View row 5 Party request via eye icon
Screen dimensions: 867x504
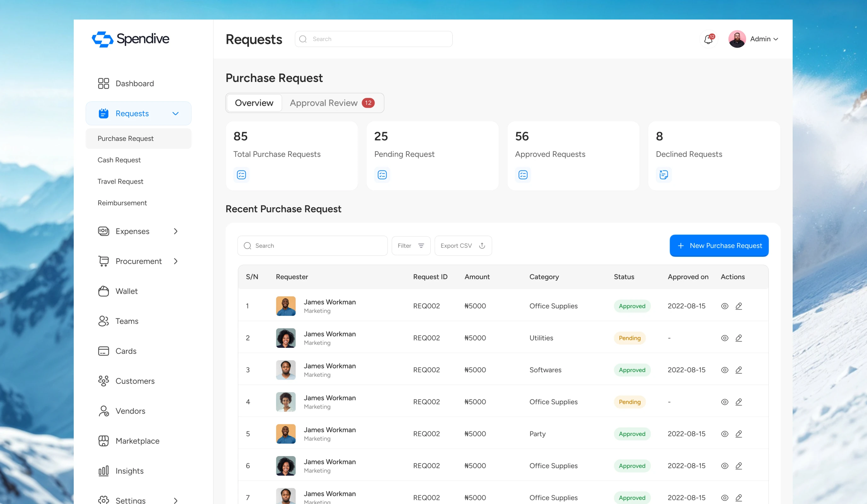725,434
